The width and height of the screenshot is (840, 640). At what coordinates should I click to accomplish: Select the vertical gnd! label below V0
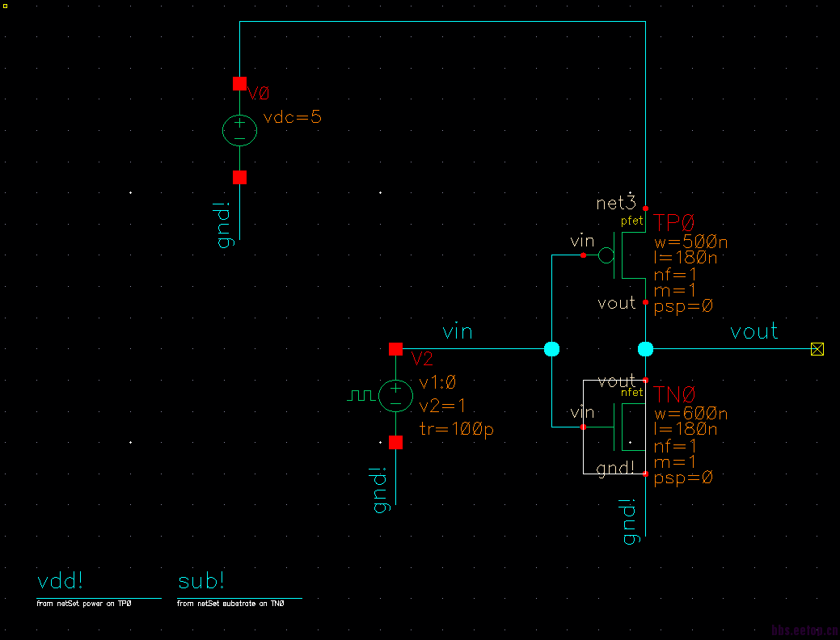coord(225,225)
